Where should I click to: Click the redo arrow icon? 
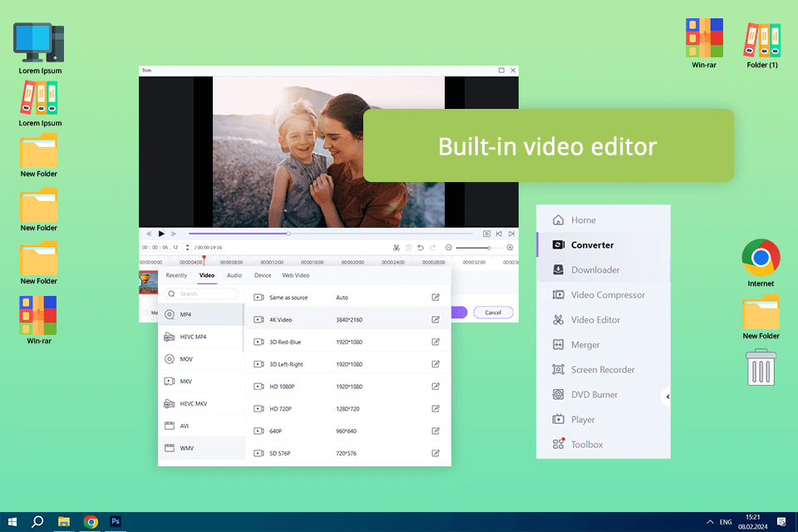[x=432, y=248]
